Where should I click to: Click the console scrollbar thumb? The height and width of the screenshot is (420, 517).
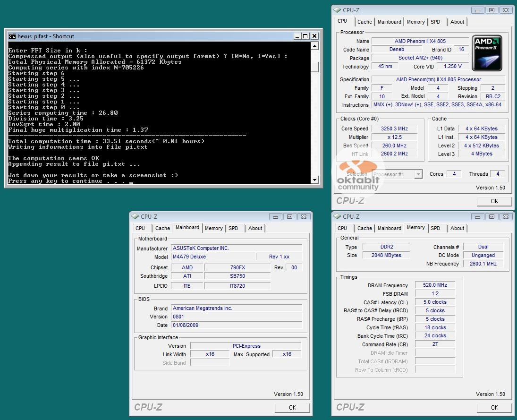[x=314, y=67]
